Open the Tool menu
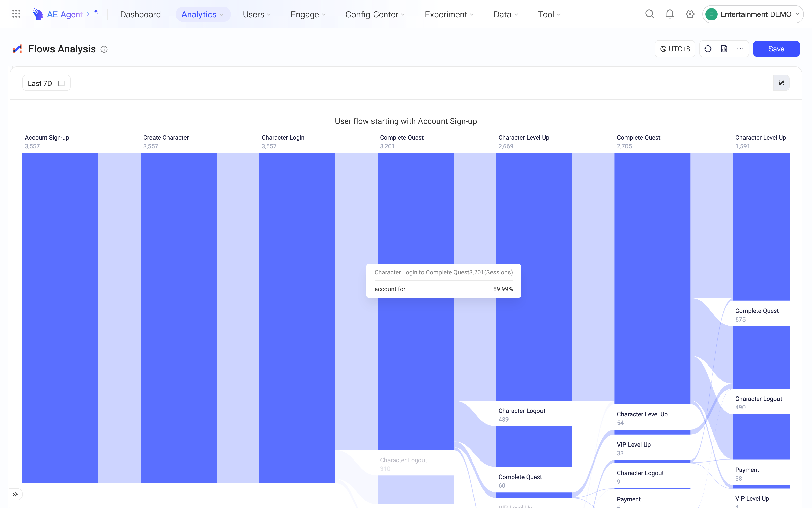Viewport: 812px width, 508px height. point(549,14)
